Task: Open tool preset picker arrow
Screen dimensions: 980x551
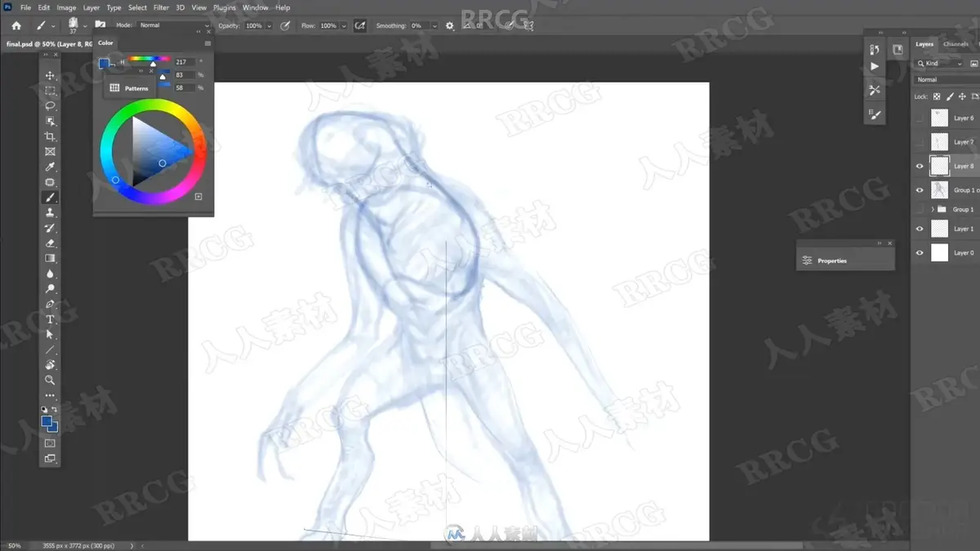Action: click(x=53, y=26)
